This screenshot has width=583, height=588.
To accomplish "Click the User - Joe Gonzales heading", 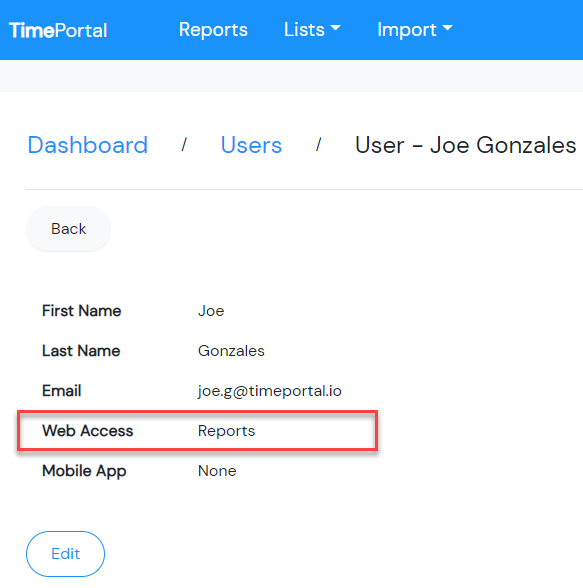I will tap(465, 145).
